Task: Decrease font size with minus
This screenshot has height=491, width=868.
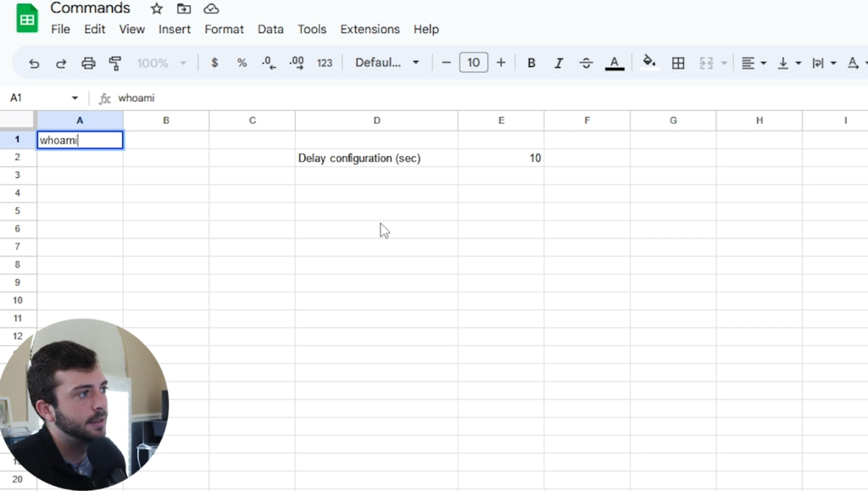Action: click(x=446, y=63)
